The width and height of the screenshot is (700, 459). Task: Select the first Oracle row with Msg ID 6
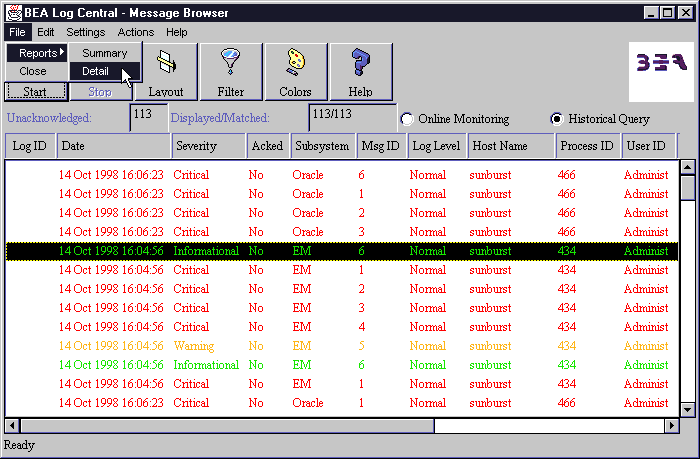point(342,175)
